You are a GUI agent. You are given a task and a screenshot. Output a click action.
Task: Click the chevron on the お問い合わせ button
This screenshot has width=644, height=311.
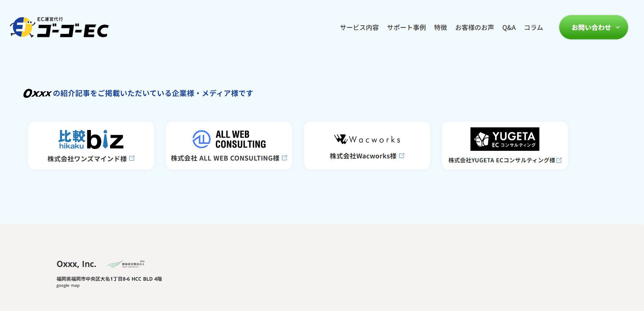click(618, 27)
